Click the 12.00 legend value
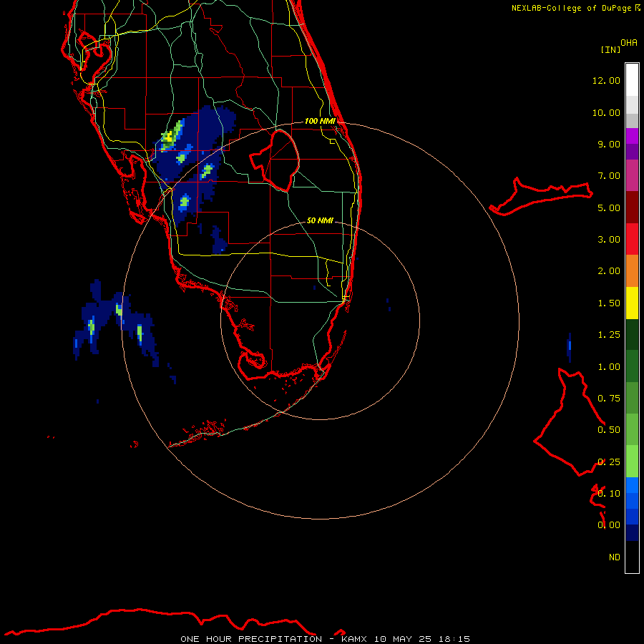Screen dimensions: 644x644 [x=606, y=80]
